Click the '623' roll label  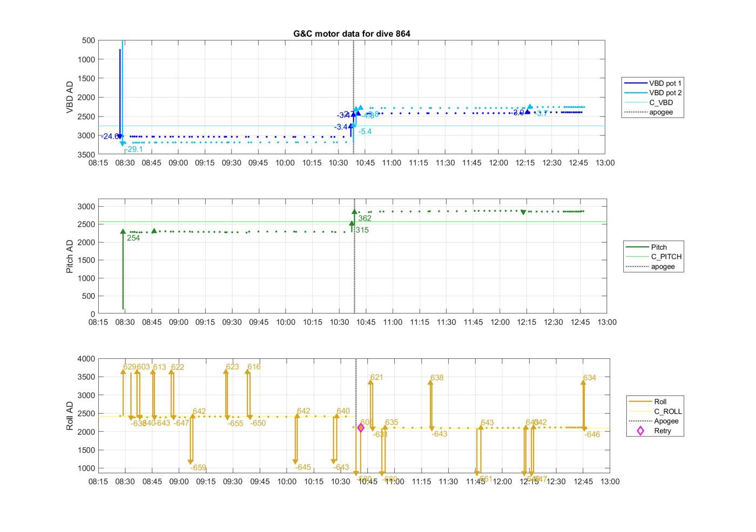point(232,367)
